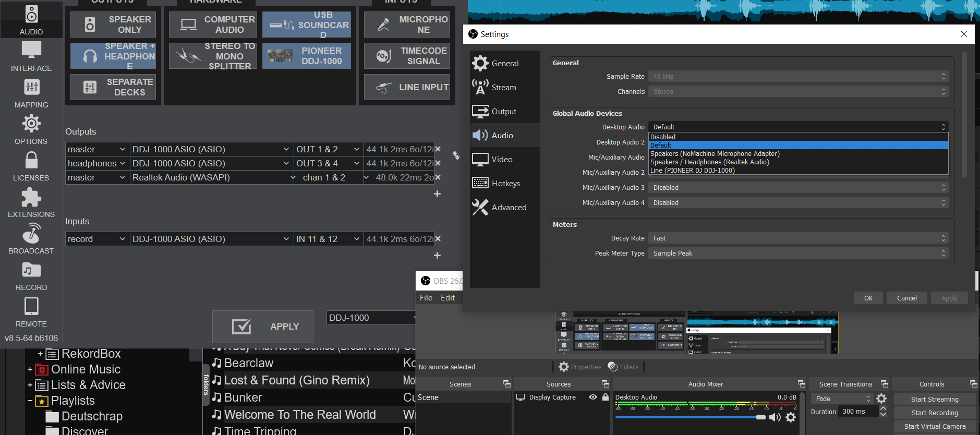The width and height of the screenshot is (980, 435).
Task: Open the OBS File menu
Action: tap(426, 298)
